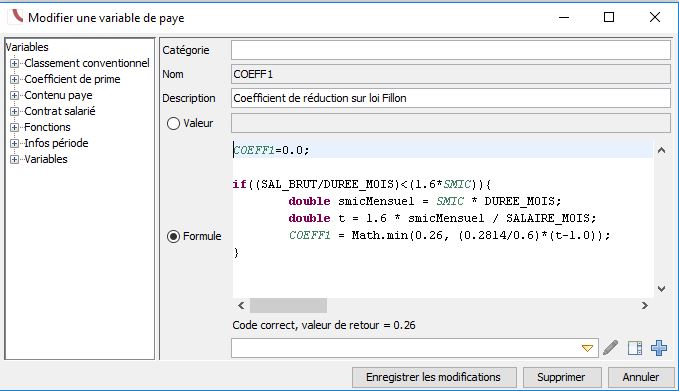The width and height of the screenshot is (679, 391).
Task: Click the scroll up arrow
Action: click(661, 151)
